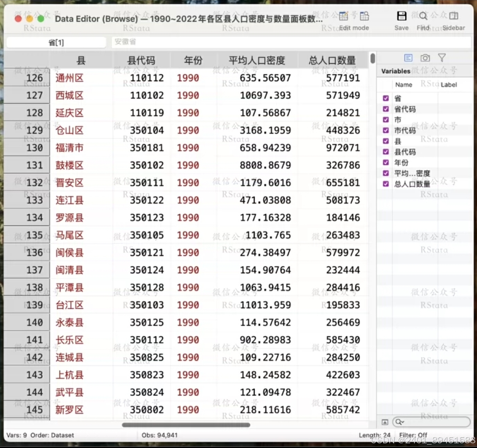Select the 平均人口密度 column header

point(257,60)
